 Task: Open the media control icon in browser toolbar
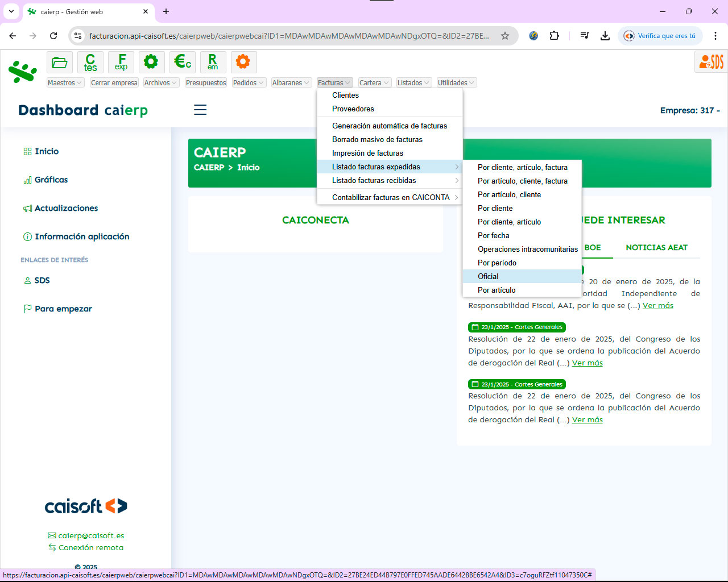pyautogui.click(x=585, y=36)
